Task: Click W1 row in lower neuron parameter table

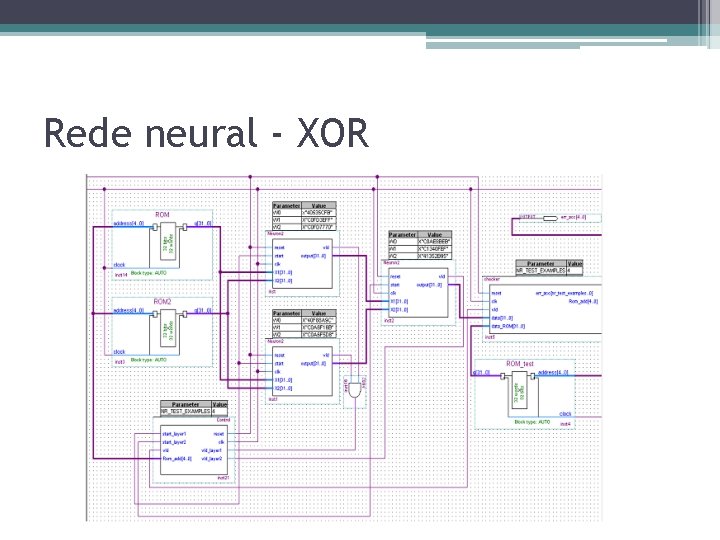Action: coord(304,327)
